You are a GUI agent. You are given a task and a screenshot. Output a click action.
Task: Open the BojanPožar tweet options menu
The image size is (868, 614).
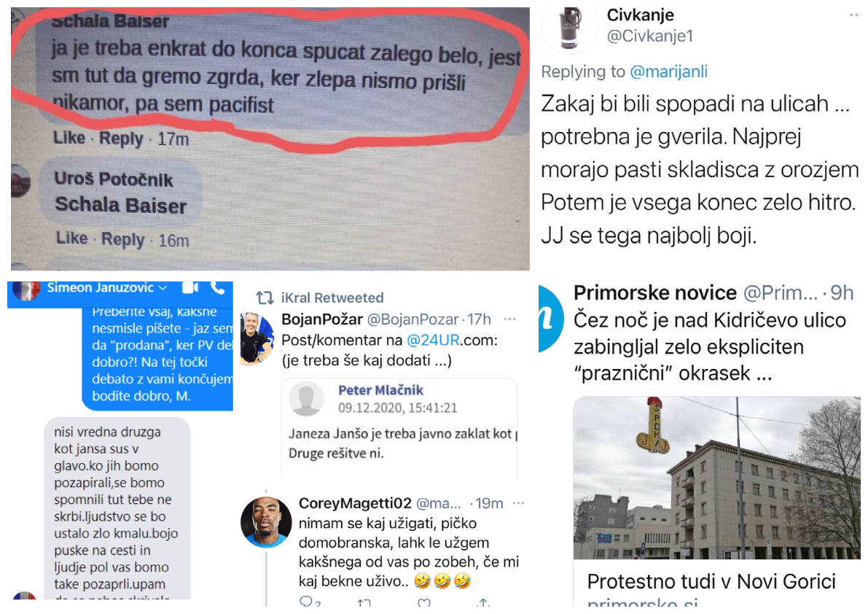[x=510, y=319]
